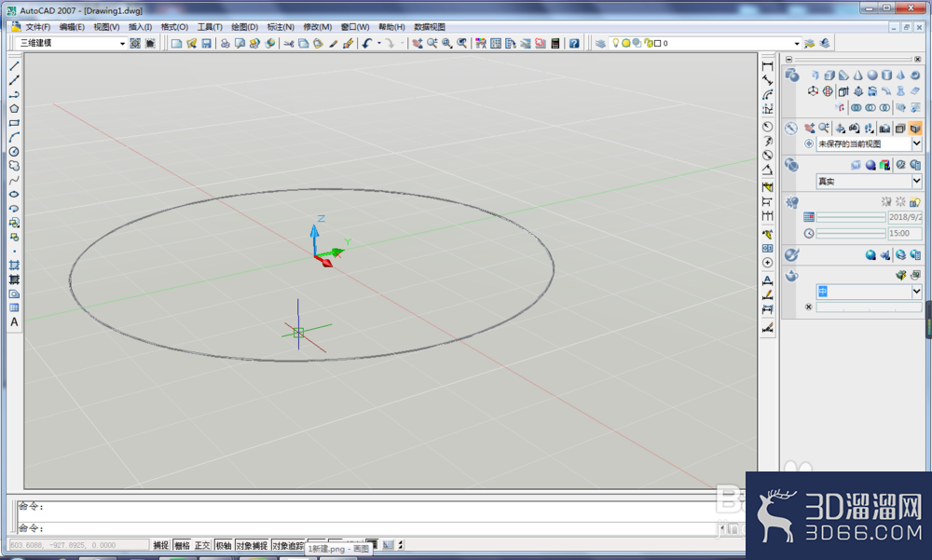Expand the 三维建模 workspace dropdown
932x560 pixels.
click(122, 44)
